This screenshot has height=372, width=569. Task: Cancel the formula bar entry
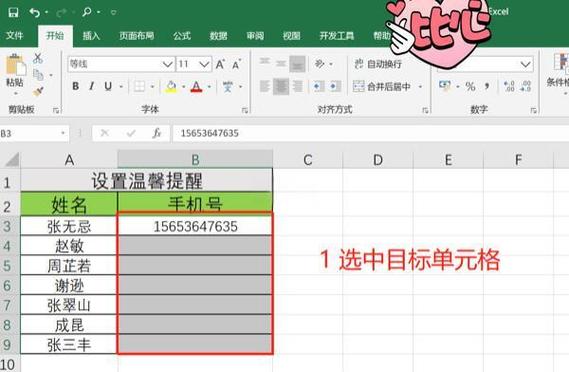pos(105,134)
